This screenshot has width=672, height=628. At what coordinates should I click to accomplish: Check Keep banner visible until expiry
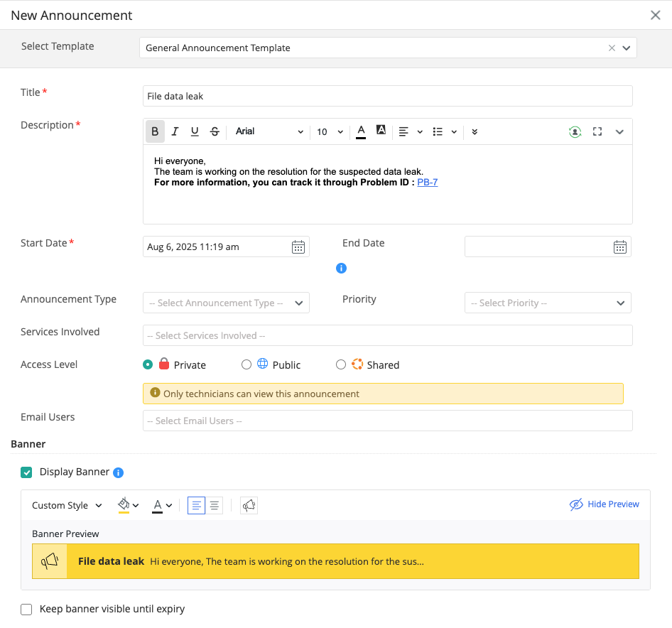coord(26,609)
